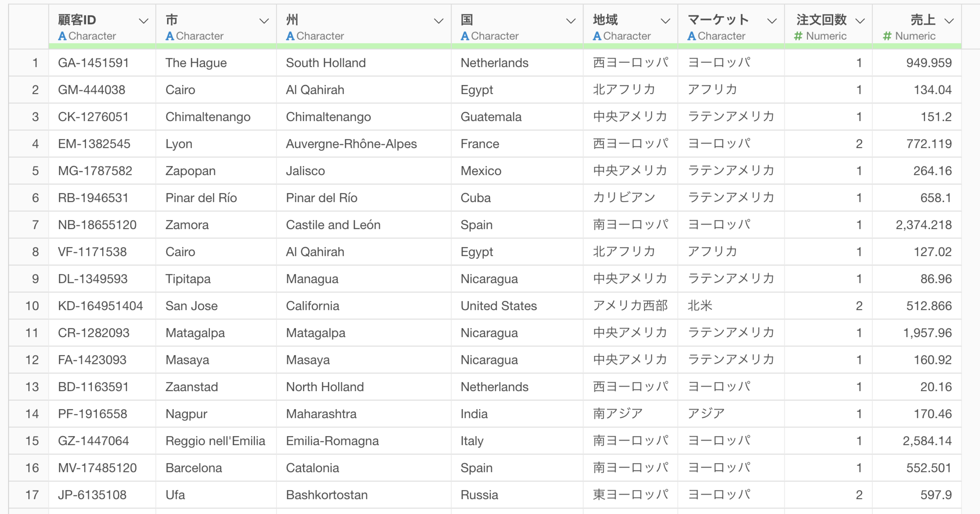Viewport: 980px width, 514px height.
Task: Open the 地域 column dropdown menu
Action: pos(666,21)
